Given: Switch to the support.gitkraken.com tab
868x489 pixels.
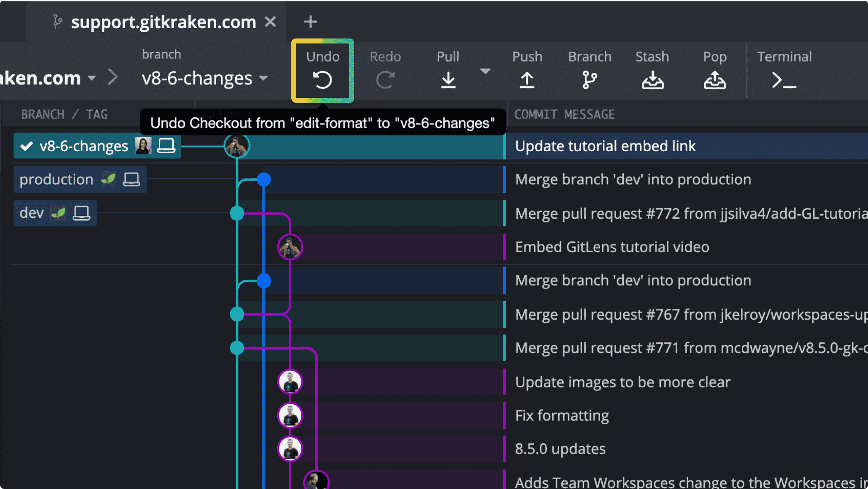Looking at the screenshot, I should pos(163,22).
